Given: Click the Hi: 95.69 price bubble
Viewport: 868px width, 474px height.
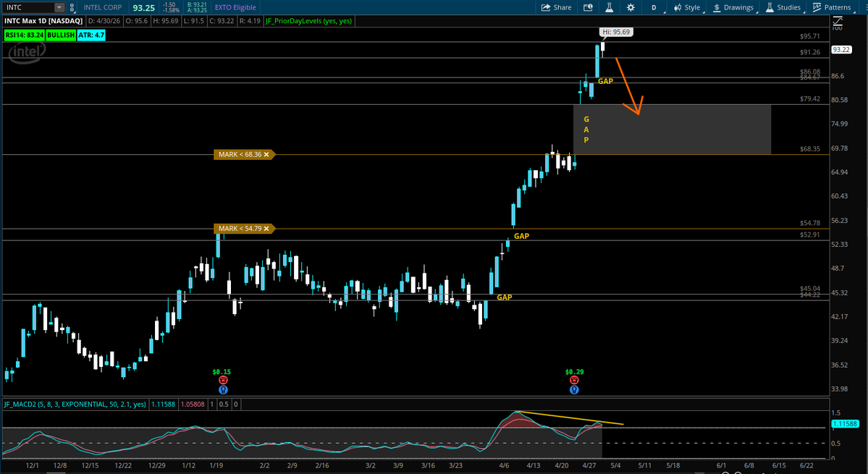Looking at the screenshot, I should pyautogui.click(x=615, y=32).
